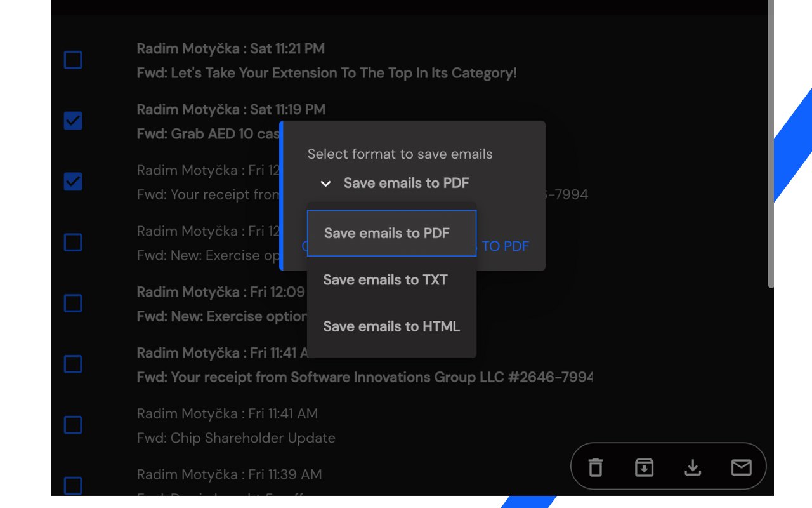Open the Fri 11:41 AM Software Innovations receipt
Screen dimensions: 812x508
[365, 377]
